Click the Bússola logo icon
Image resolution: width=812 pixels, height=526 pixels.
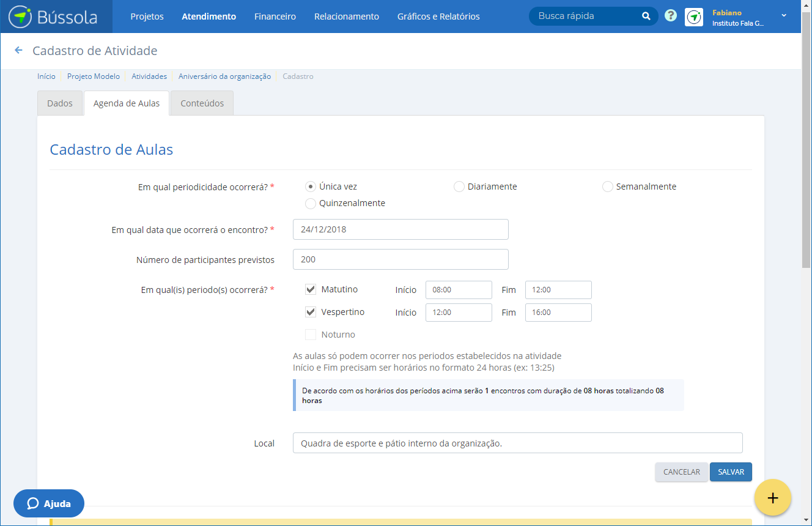[20, 17]
